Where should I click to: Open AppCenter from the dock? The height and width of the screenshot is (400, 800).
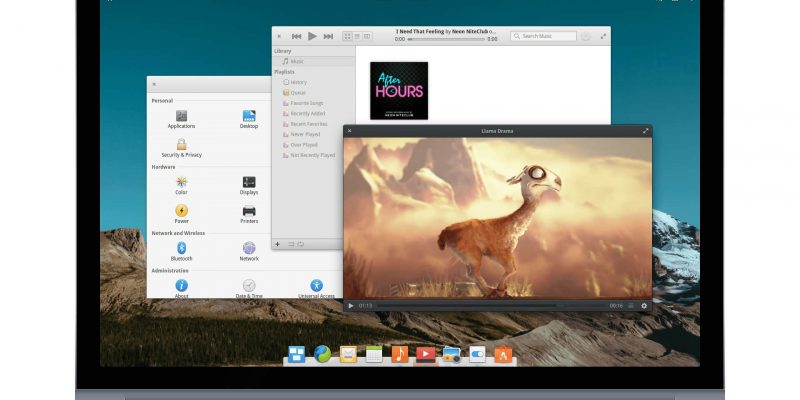503,354
